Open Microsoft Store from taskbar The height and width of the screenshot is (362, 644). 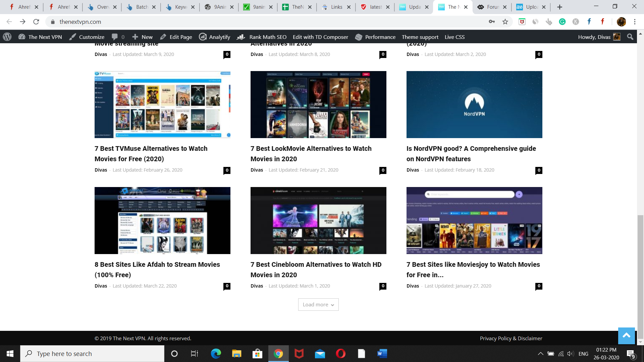(x=257, y=354)
